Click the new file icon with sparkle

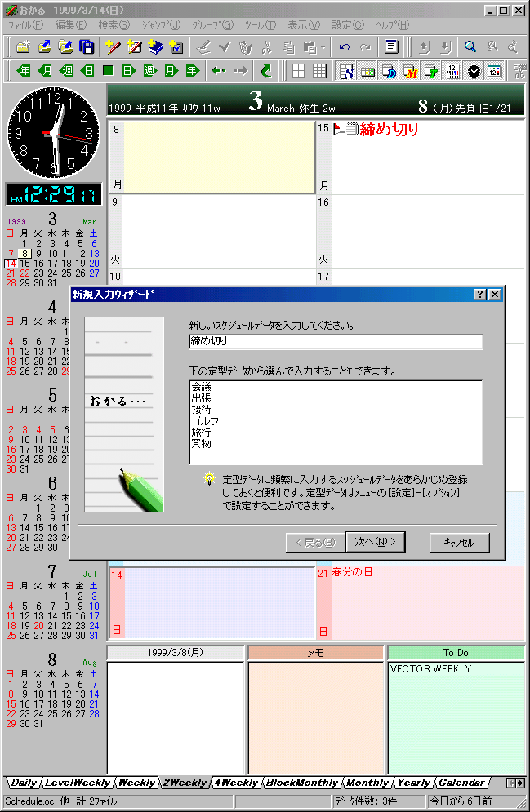tap(24, 47)
